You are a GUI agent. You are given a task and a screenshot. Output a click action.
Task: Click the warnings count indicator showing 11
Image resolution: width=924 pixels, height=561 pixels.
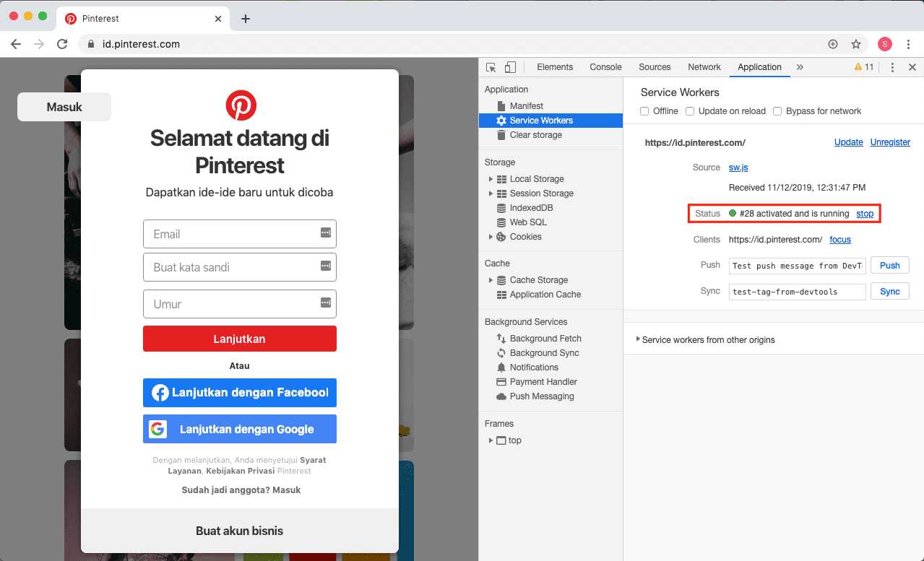point(864,67)
